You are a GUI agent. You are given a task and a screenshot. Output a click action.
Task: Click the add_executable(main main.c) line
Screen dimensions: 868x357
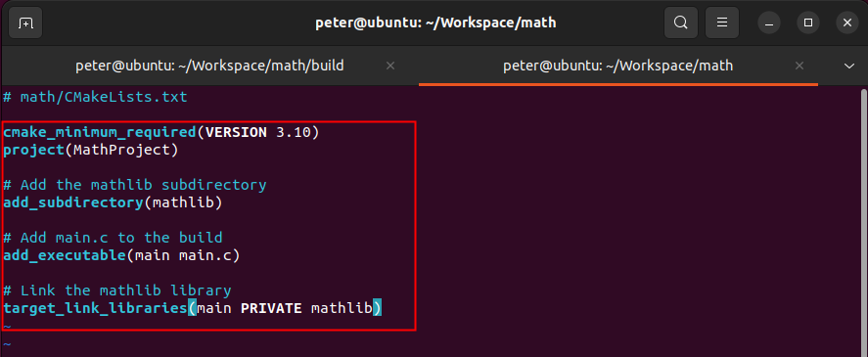(121, 255)
